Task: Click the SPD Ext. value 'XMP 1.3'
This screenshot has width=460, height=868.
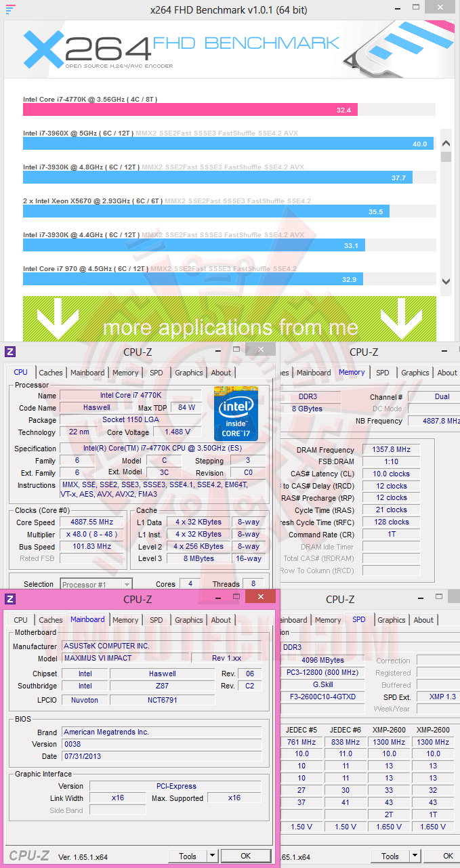Action: tap(438, 697)
